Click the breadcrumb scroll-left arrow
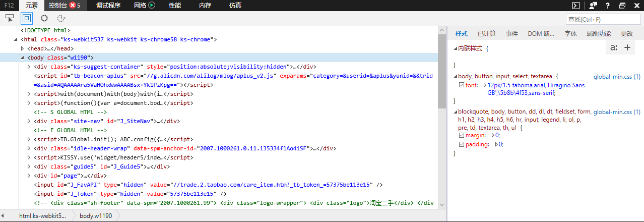Screen dimensions: 644x222 pos(4,216)
